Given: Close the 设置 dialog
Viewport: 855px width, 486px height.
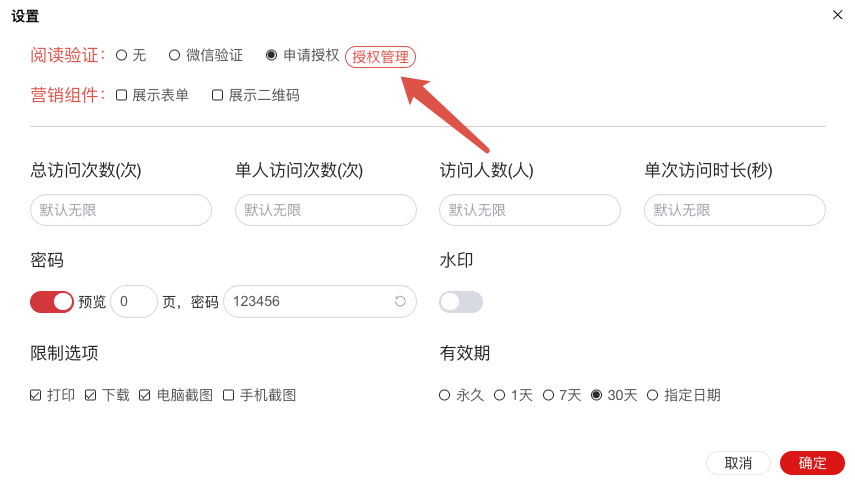Looking at the screenshot, I should point(837,15).
